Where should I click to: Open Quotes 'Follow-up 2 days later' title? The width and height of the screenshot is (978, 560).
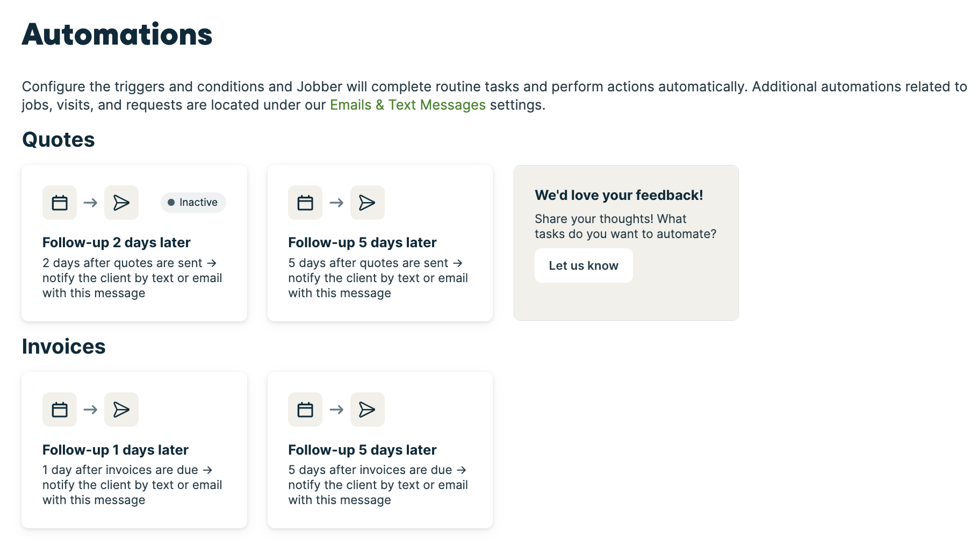[x=116, y=242]
